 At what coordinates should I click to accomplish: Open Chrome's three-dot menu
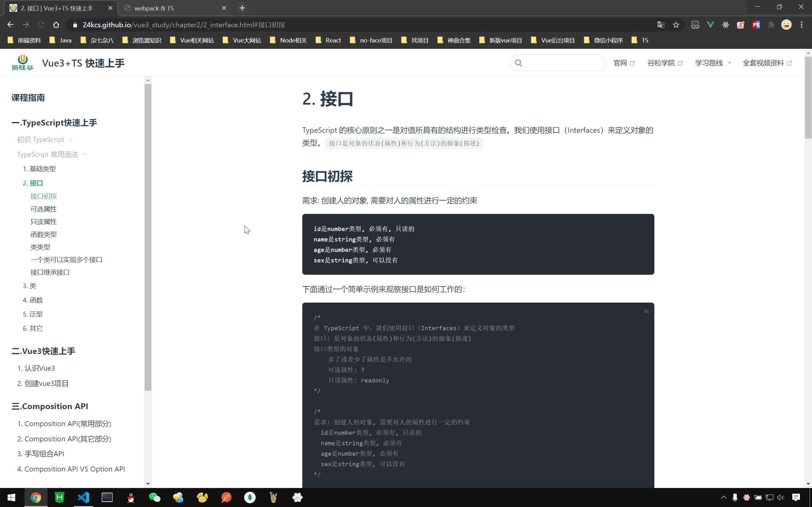pyautogui.click(x=802, y=24)
